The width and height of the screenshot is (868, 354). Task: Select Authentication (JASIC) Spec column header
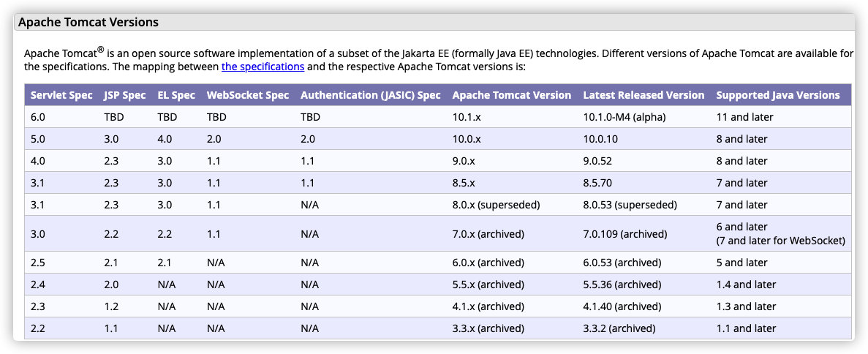coord(371,95)
